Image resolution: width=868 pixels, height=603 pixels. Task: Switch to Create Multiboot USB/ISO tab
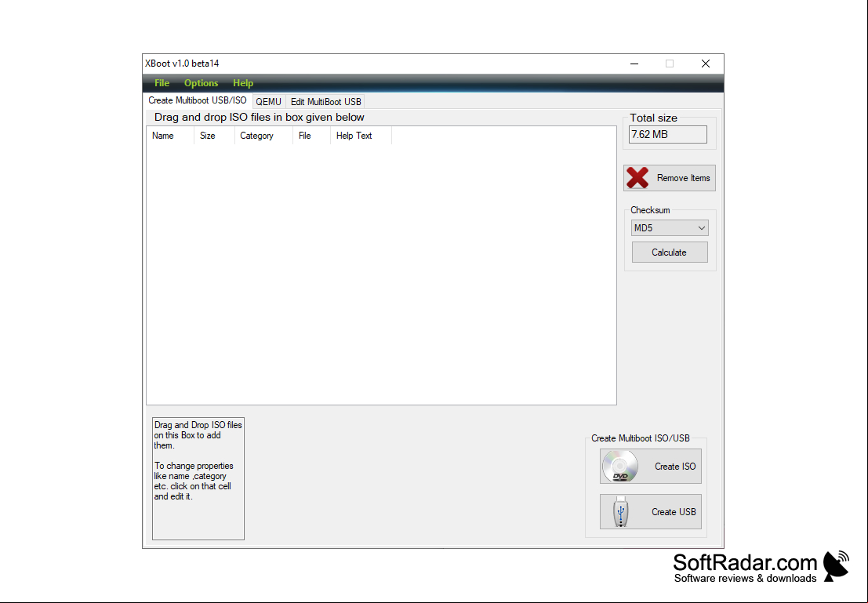point(198,100)
